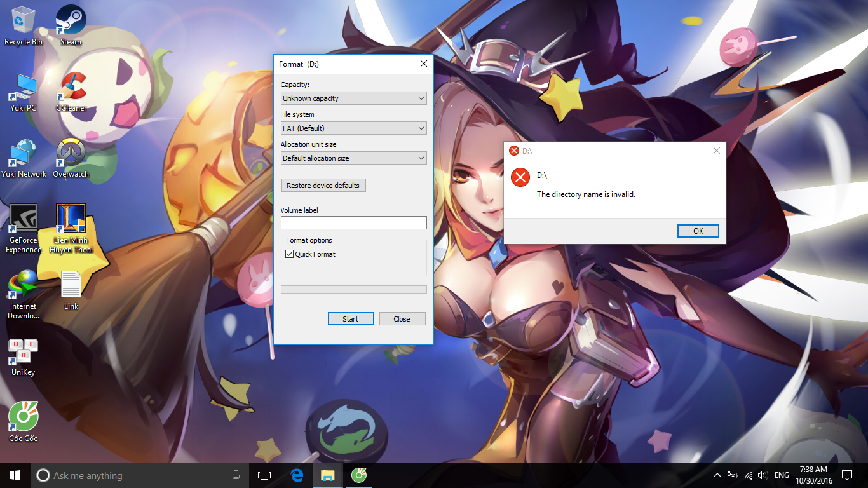Open the Recycle Bin icon
Screen dimensions: 868x488
click(24, 25)
